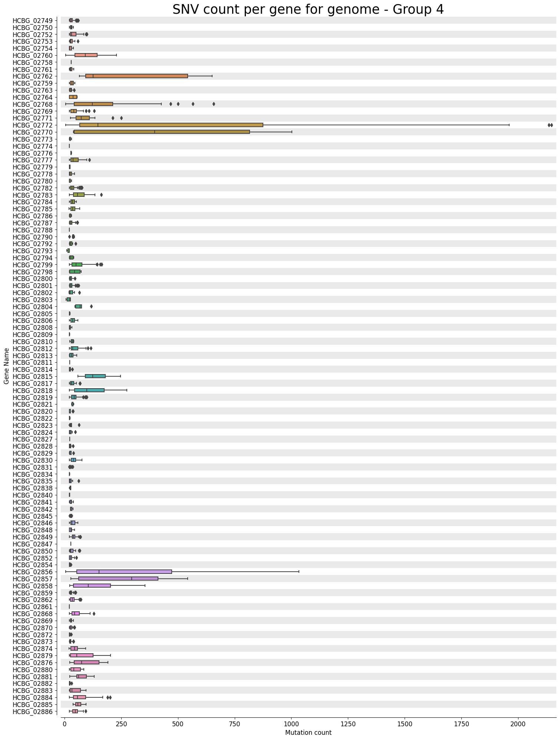Click the HCBG_02768 box in the plot

tap(93, 104)
